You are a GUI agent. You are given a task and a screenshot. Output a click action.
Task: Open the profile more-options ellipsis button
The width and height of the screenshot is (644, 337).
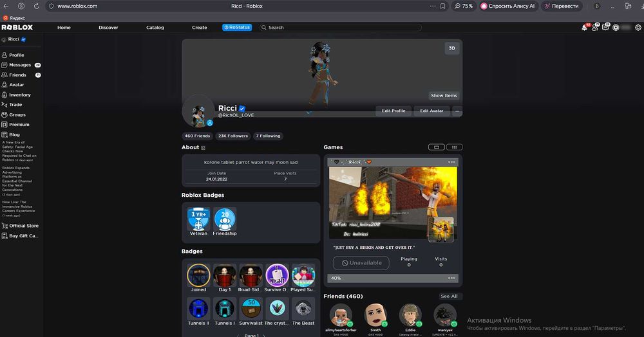click(457, 111)
